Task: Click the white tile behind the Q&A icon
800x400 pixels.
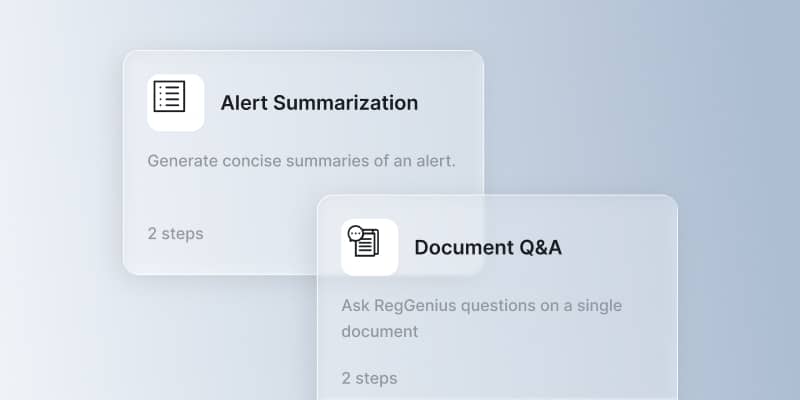Action: [x=369, y=247]
